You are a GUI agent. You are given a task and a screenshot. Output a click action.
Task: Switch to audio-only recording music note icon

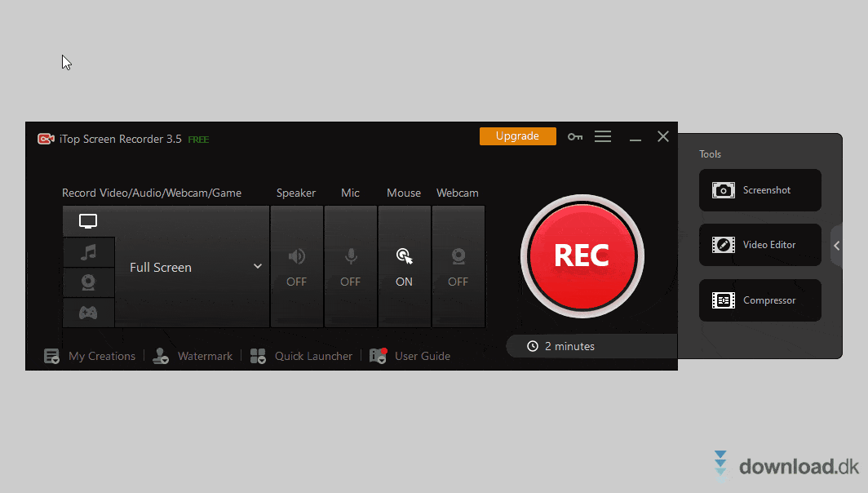pos(88,252)
